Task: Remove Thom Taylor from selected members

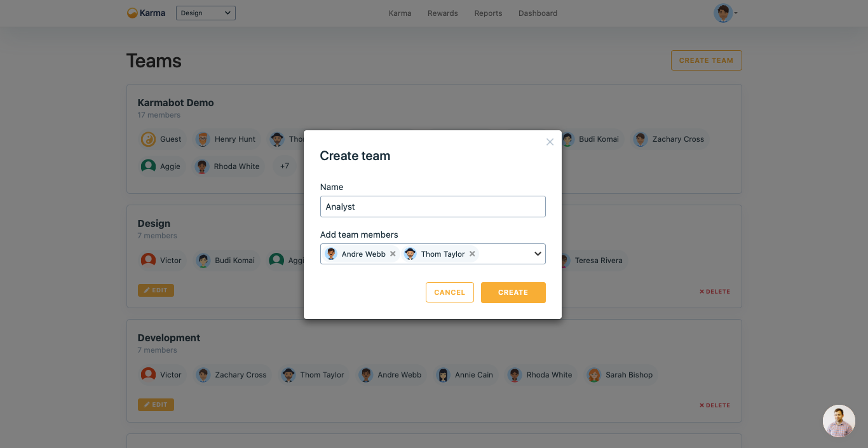Action: pyautogui.click(x=472, y=254)
